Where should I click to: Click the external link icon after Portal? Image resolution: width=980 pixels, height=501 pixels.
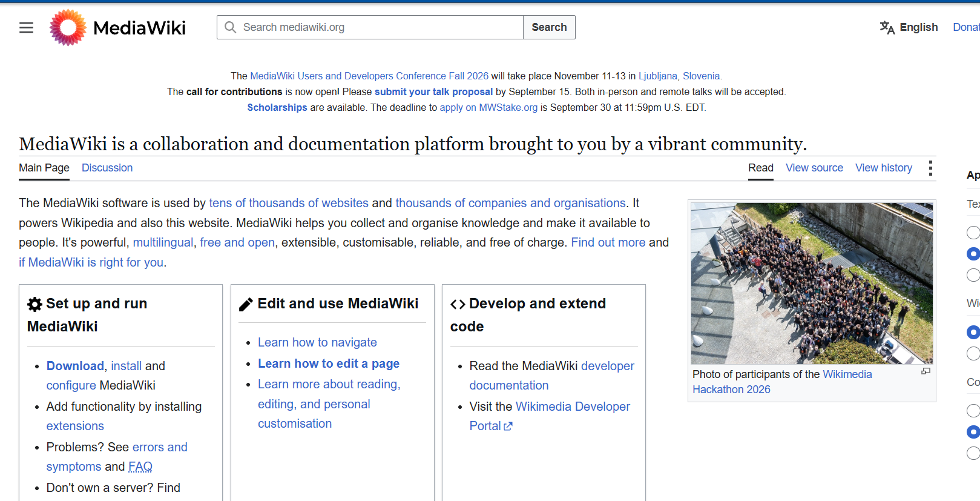508,426
